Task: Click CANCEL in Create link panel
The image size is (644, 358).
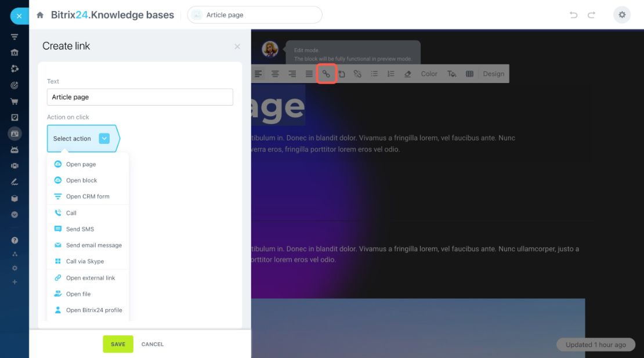Action: coord(153,344)
